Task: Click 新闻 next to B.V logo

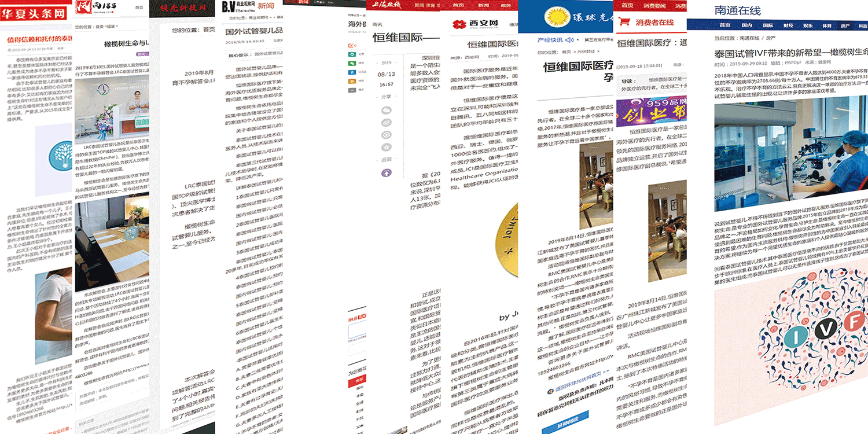Action: point(267,6)
